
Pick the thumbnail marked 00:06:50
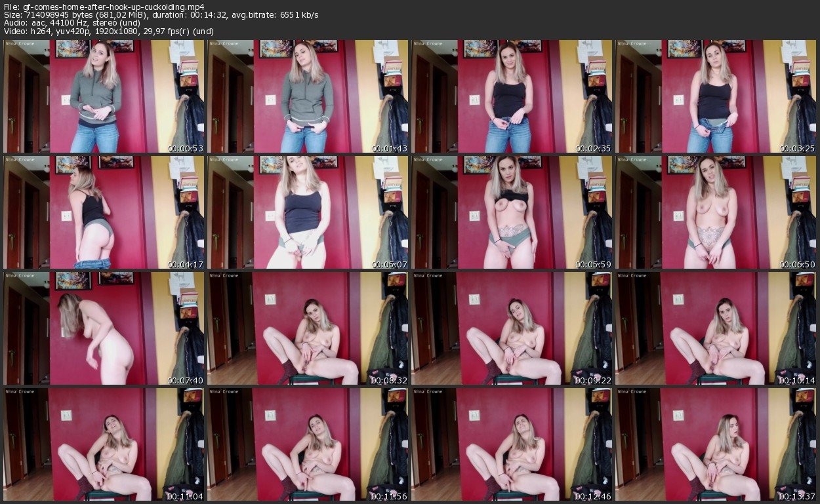(x=716, y=212)
